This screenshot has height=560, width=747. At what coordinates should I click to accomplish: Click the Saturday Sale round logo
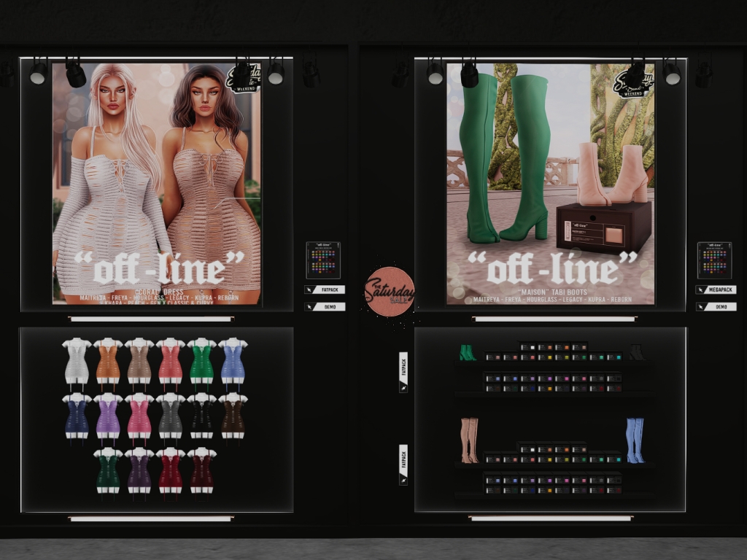pos(390,292)
